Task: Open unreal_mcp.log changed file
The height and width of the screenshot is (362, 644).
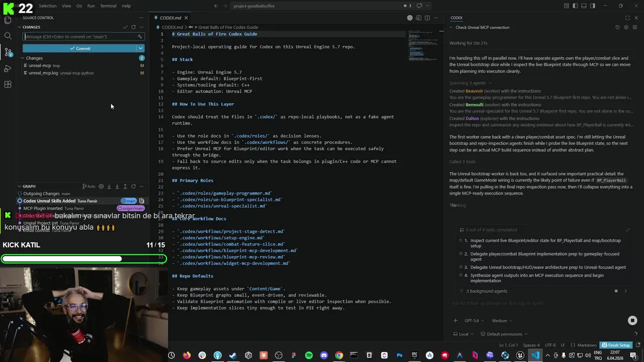Action: click(83, 73)
